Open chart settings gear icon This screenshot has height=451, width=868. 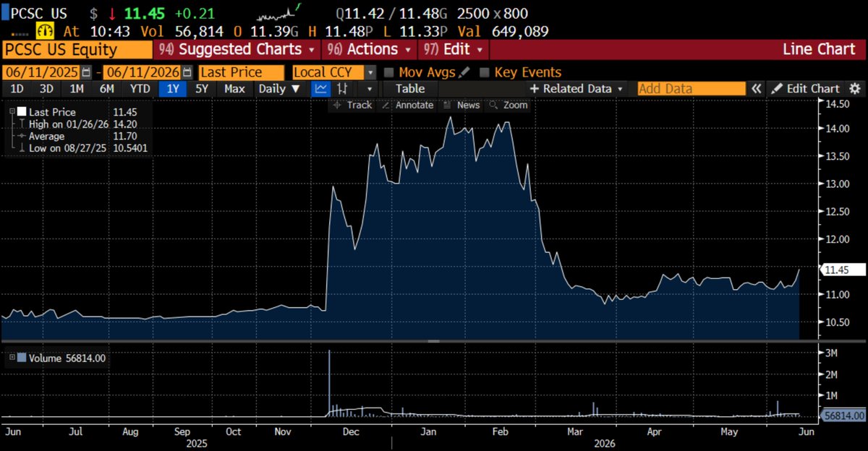coord(855,89)
